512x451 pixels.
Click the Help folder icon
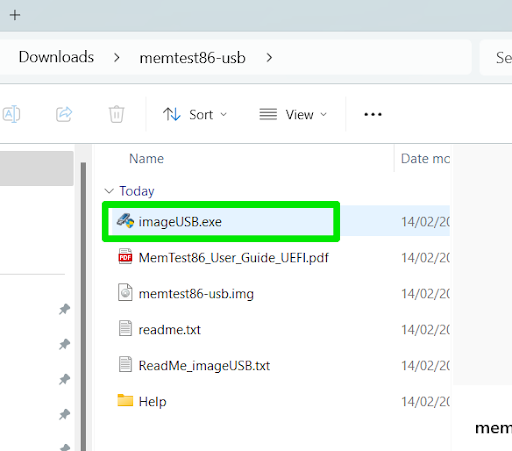point(125,400)
